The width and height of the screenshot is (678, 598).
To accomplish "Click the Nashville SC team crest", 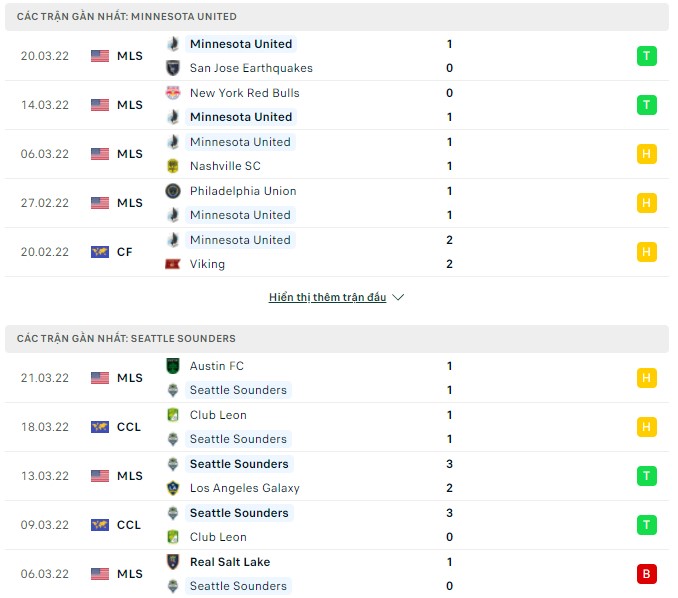I will tap(172, 166).
